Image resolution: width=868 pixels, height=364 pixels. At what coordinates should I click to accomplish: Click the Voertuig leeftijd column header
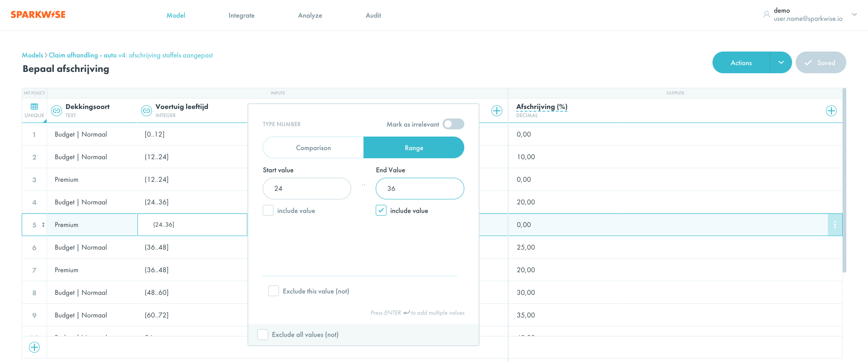click(182, 107)
